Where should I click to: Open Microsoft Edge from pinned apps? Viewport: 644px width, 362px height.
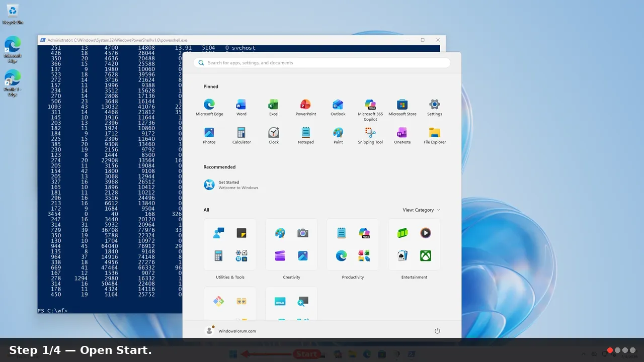coord(209,107)
